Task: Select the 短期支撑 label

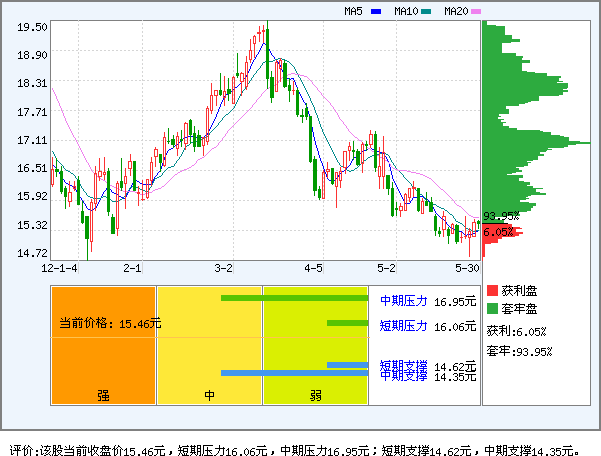Action: (x=403, y=365)
